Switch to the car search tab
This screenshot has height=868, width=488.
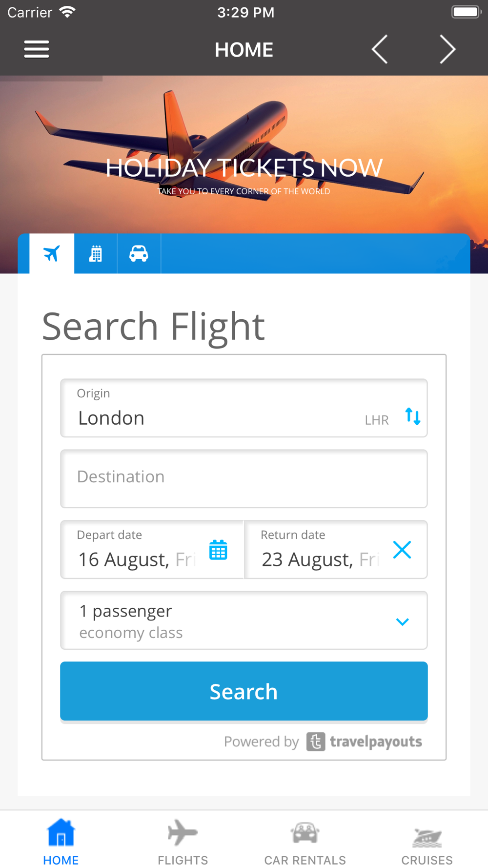coord(139,253)
